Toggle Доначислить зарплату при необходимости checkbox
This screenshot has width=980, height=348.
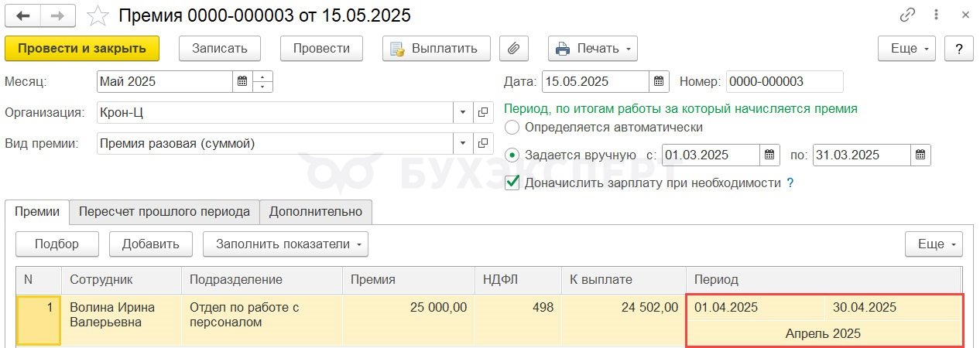(512, 183)
